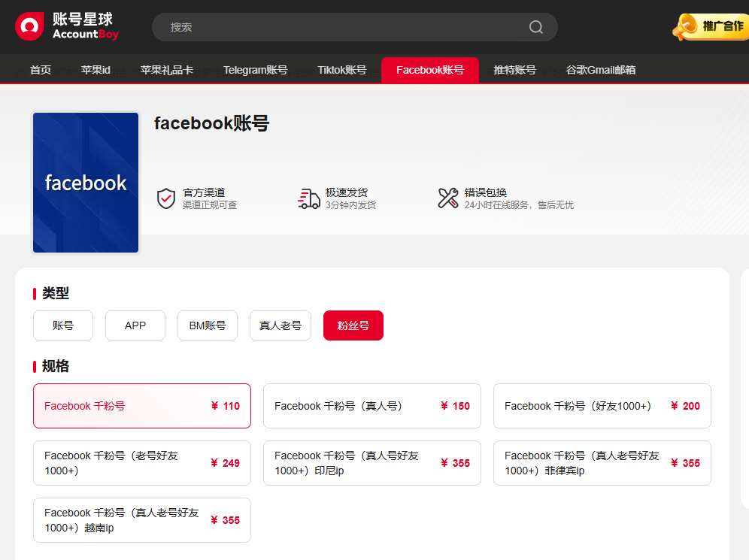Click the 极速发货 delivery truck icon
749x560 pixels.
(x=308, y=198)
